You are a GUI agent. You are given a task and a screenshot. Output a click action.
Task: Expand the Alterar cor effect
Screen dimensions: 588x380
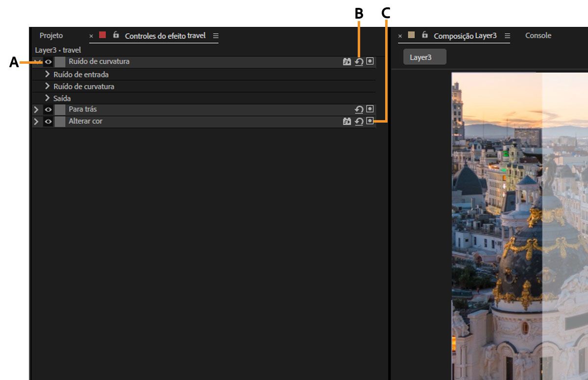point(36,121)
